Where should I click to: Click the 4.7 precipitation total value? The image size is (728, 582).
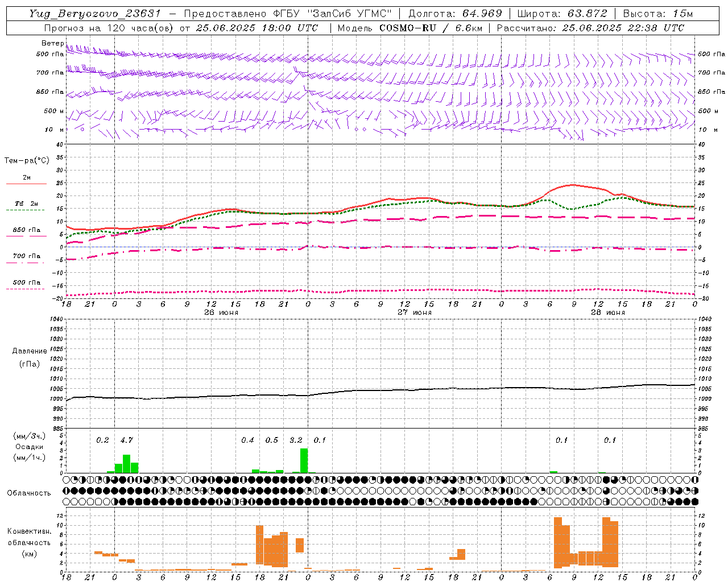click(x=126, y=440)
